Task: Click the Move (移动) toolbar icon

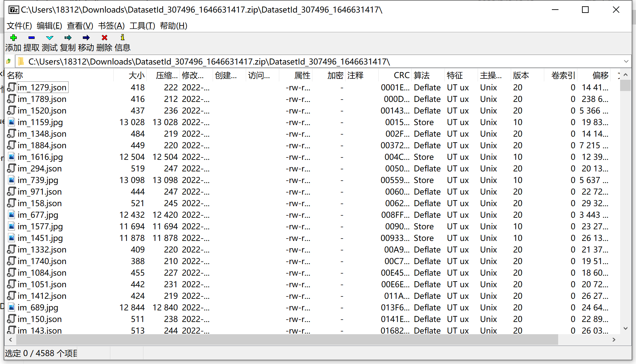Action: pyautogui.click(x=86, y=37)
